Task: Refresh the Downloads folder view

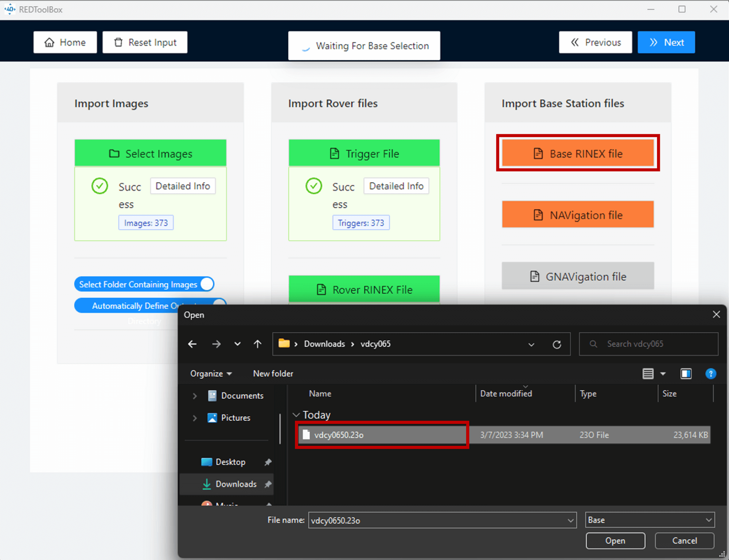Action: (x=557, y=344)
